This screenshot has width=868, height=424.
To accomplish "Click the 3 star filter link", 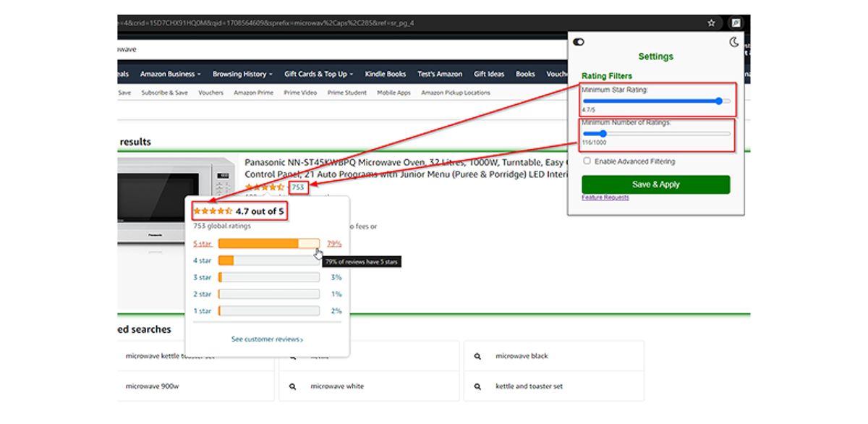I will 202,277.
